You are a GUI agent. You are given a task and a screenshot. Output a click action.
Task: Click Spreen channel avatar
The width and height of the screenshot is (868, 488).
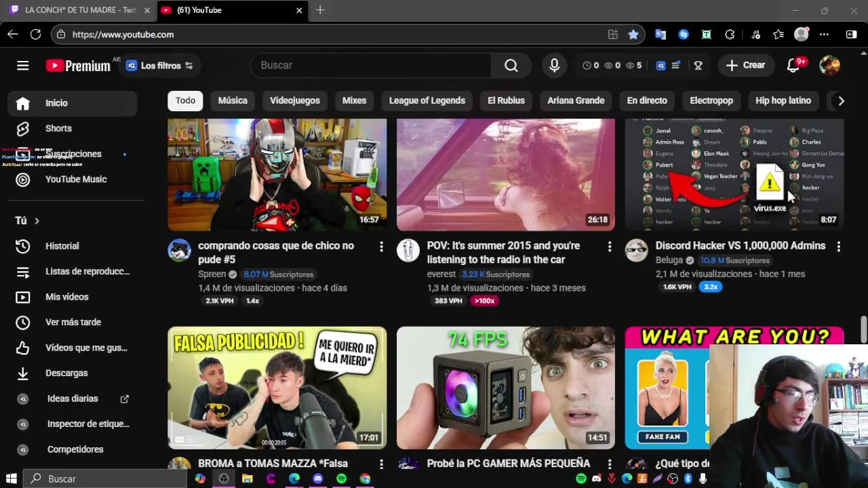(x=179, y=250)
